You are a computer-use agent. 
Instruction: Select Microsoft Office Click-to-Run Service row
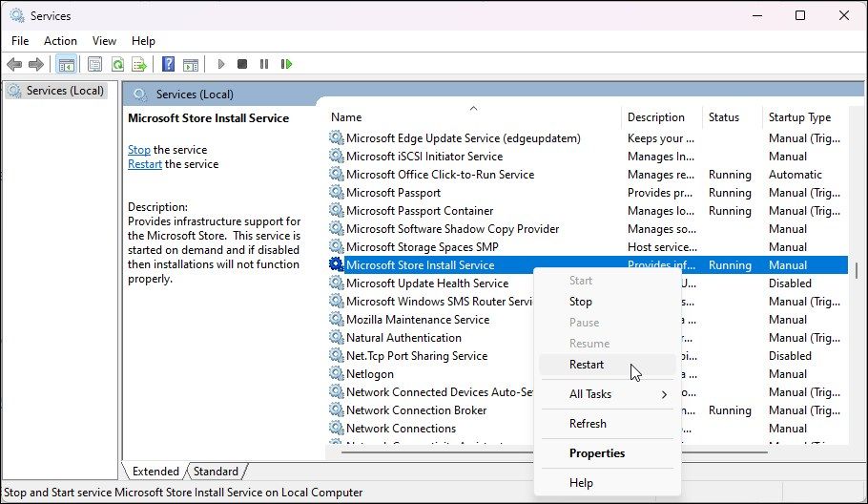[x=588, y=175]
